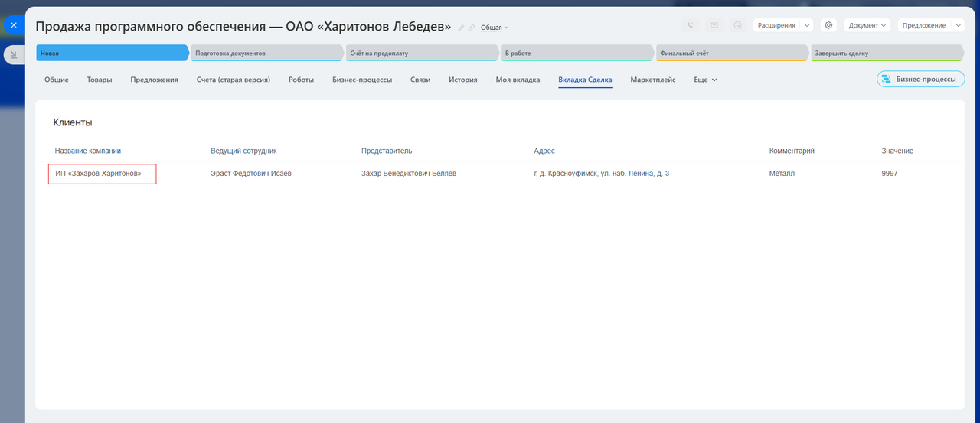
Task: Click the Значение column header
Action: (897, 151)
